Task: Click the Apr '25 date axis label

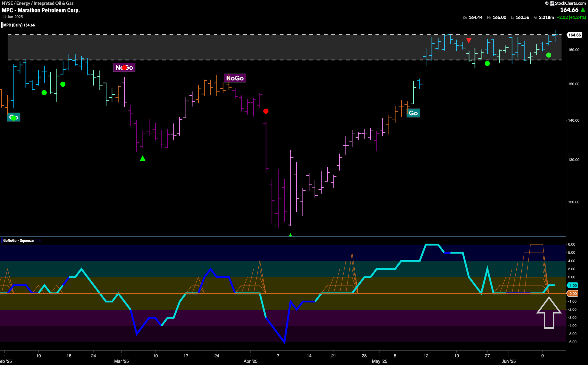Action: (x=250, y=361)
